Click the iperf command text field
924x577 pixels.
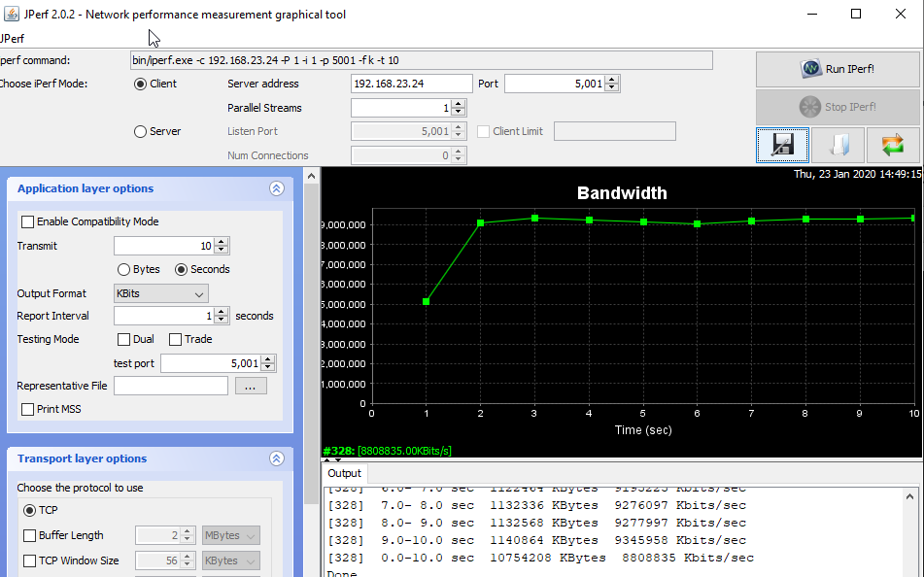[422, 60]
